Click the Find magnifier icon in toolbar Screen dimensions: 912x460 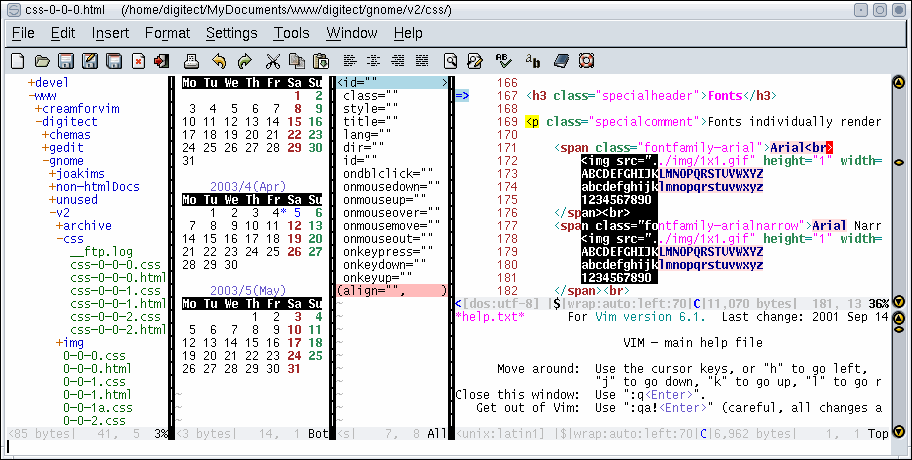tap(450, 62)
